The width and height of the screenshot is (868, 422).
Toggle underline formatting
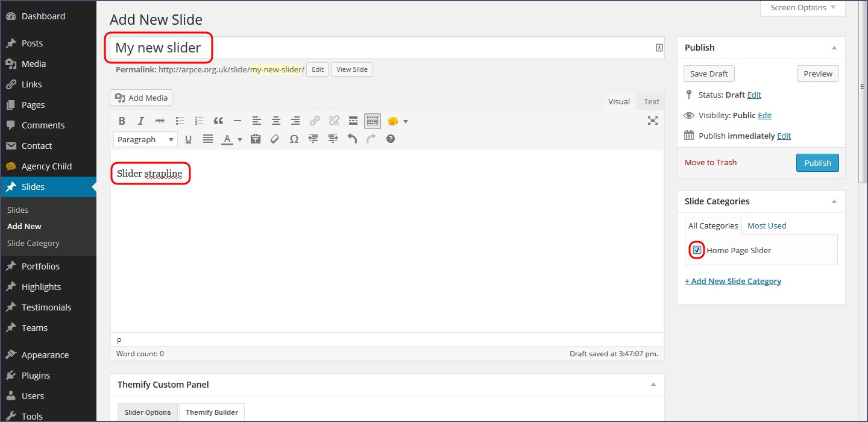(188, 139)
